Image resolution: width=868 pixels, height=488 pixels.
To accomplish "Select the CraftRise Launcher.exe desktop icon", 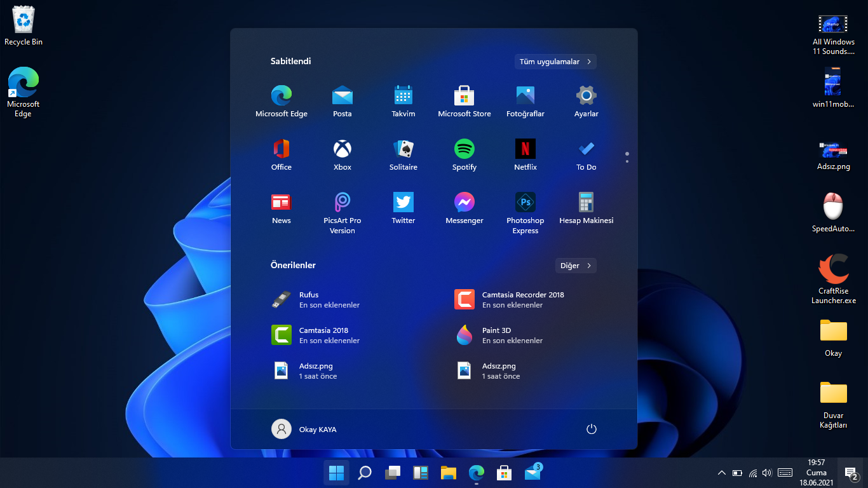I will point(834,279).
